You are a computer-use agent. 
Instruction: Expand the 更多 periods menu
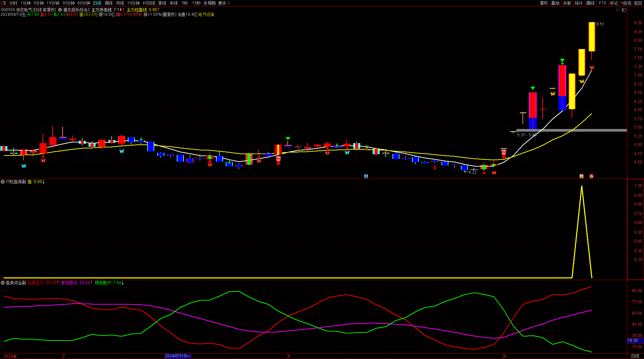(224, 3)
